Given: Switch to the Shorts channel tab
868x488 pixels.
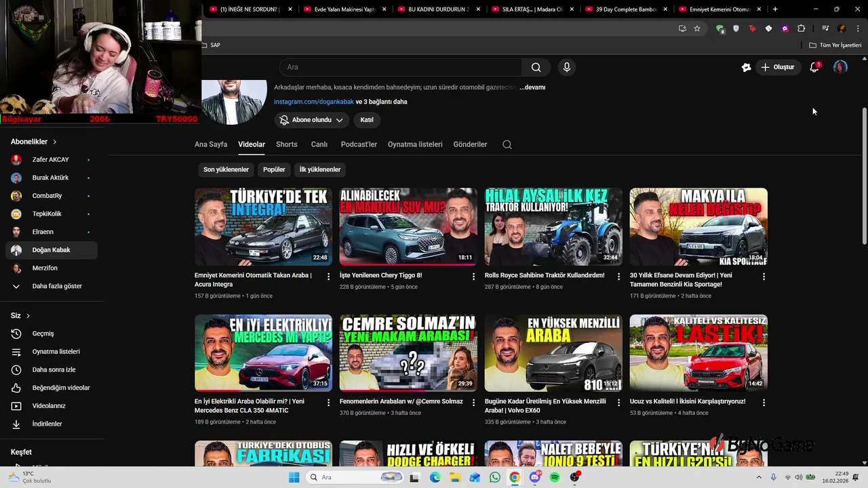Looking at the screenshot, I should pyautogui.click(x=287, y=144).
